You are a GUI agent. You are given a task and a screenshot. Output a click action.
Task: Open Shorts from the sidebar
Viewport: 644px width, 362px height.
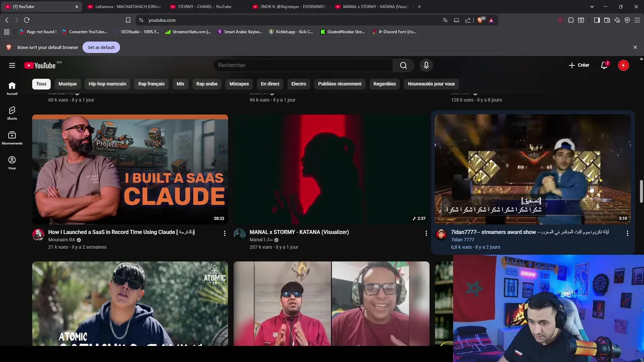(12, 113)
